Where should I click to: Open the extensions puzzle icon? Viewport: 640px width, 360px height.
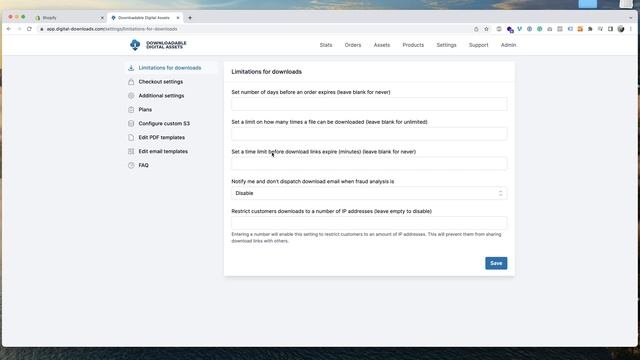(590, 29)
